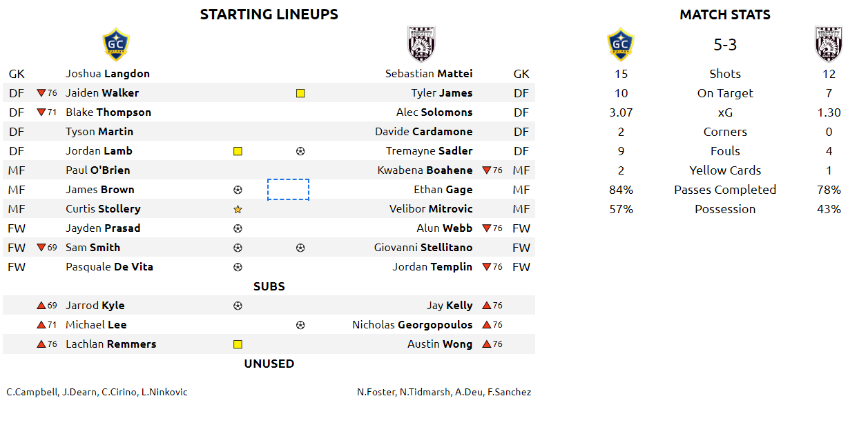Click the dashed selection box near Ethan Gage
Screen dimensions: 868x425
point(288,190)
